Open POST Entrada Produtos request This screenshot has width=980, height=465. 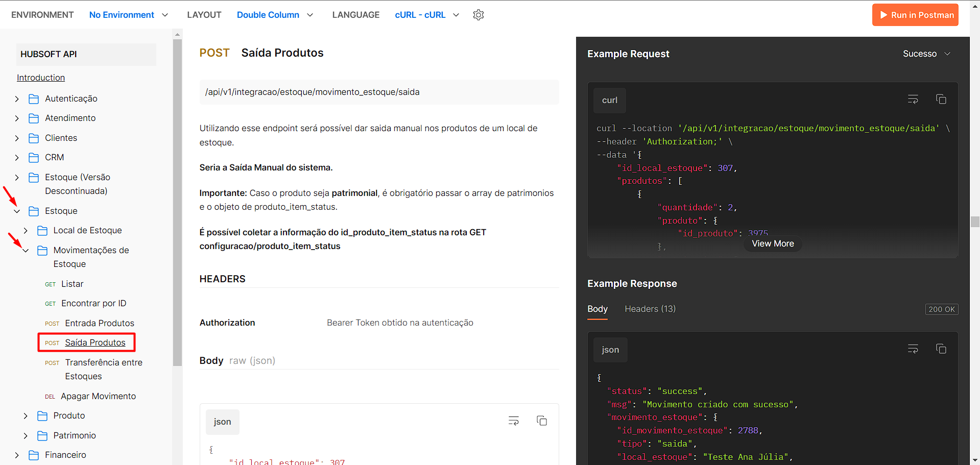(99, 323)
